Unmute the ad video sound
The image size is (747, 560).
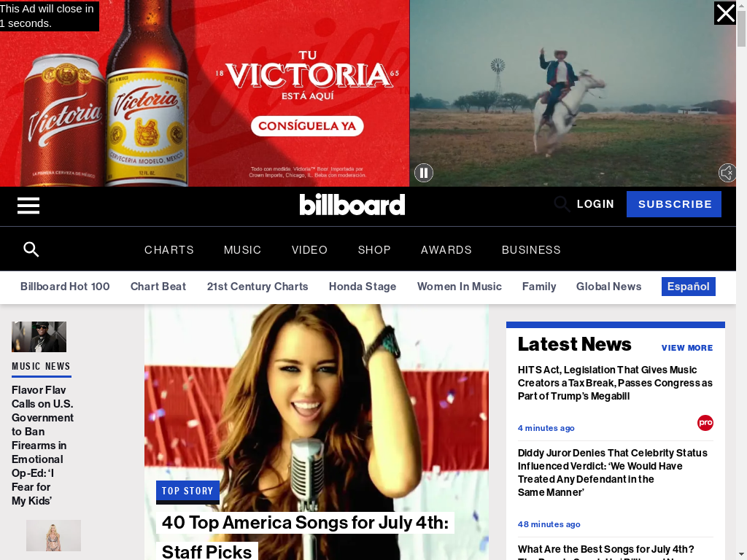tap(727, 172)
